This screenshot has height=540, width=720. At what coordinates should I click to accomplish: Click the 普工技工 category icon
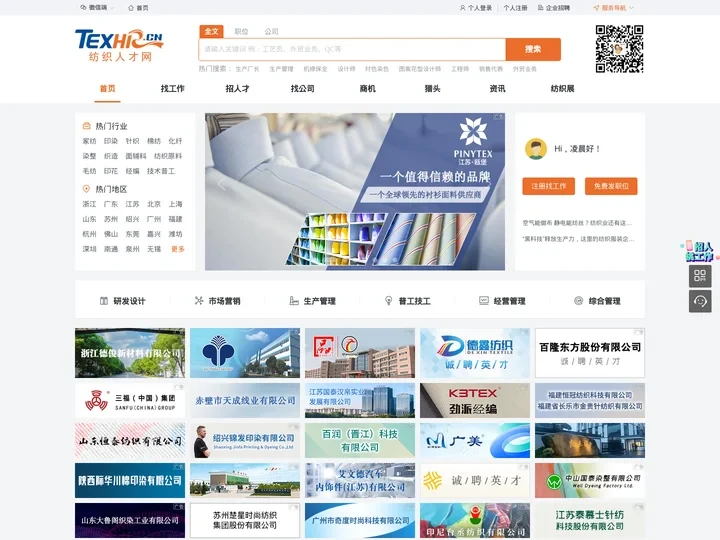pos(388,300)
